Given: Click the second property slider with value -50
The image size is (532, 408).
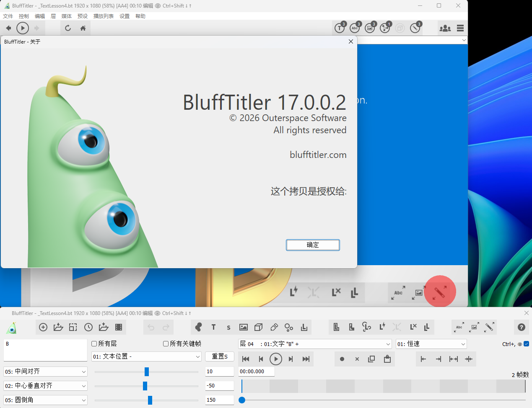Looking at the screenshot, I should [146, 386].
